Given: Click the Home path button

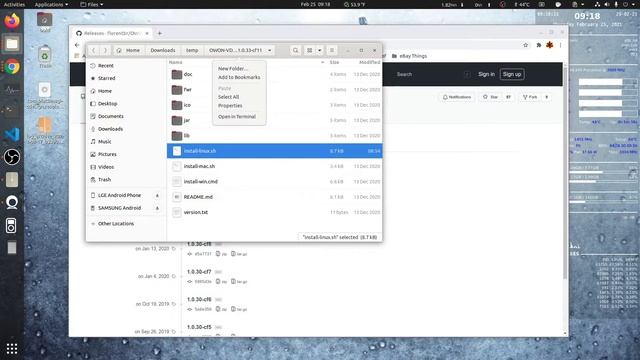Looking at the screenshot, I should pyautogui.click(x=129, y=50).
